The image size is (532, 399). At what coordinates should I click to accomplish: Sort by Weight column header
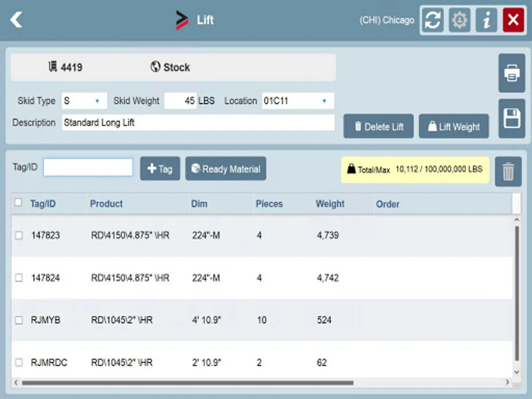click(x=330, y=204)
